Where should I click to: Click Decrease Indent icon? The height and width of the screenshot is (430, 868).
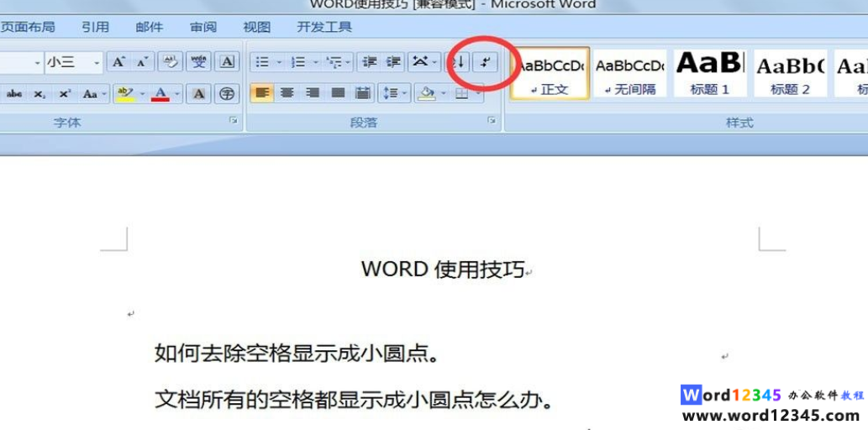tap(369, 62)
